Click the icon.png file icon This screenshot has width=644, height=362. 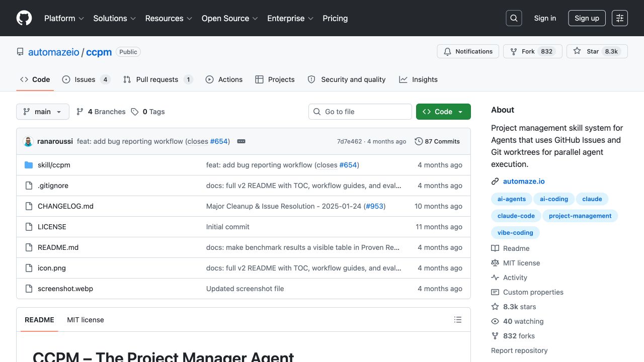(29, 268)
